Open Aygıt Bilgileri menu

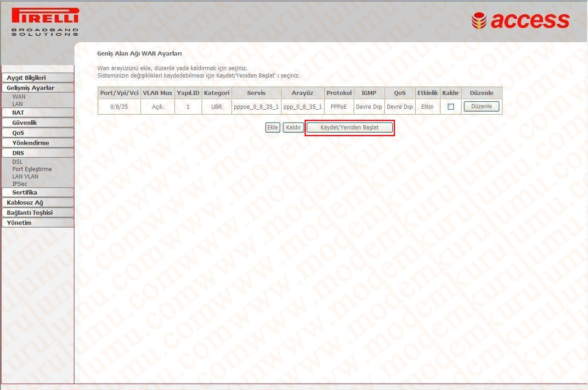click(x=37, y=78)
